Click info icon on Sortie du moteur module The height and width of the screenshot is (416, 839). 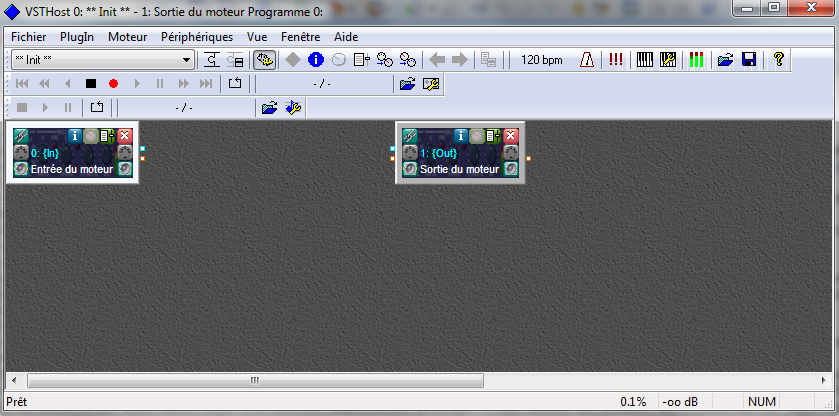point(461,136)
